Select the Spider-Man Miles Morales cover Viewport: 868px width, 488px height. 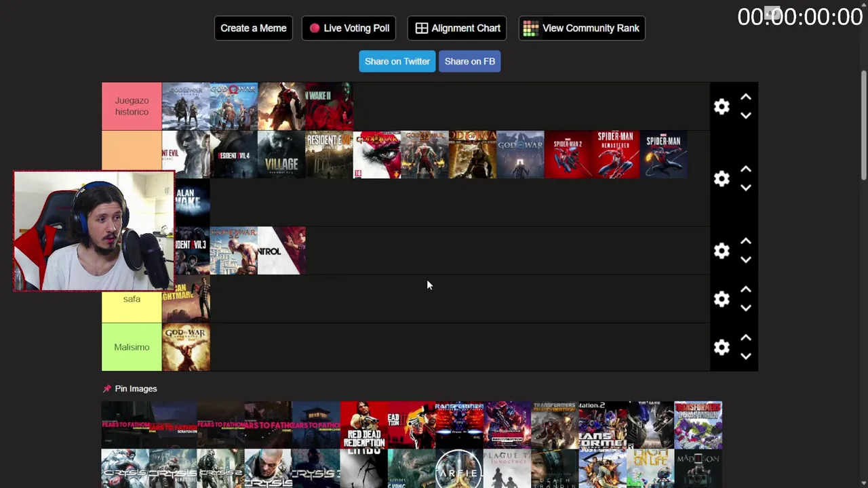(x=664, y=155)
